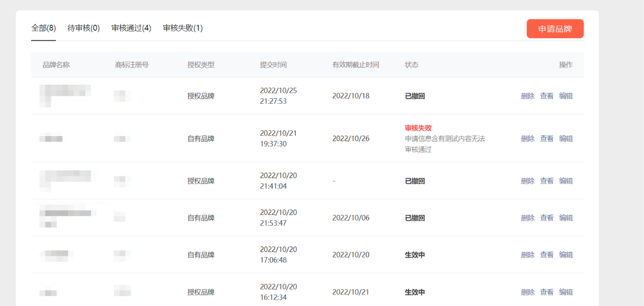This screenshot has height=306, width=644.
Task: Switch to the 全部(8) tab
Action: coord(43,28)
